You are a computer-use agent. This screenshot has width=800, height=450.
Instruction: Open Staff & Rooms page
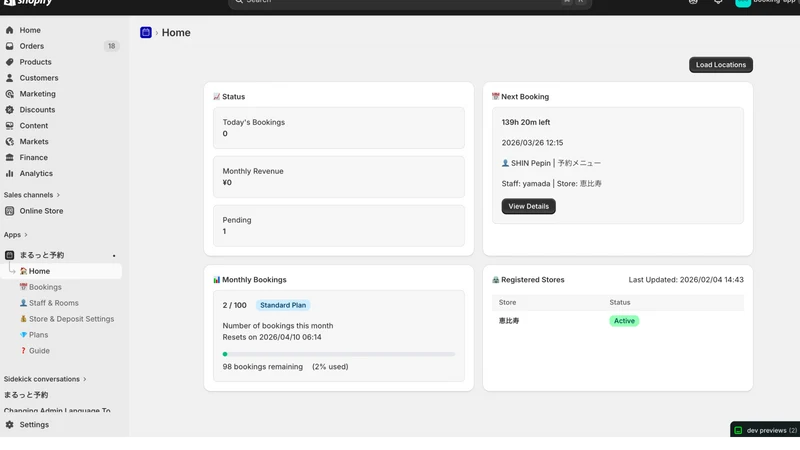pyautogui.click(x=54, y=303)
